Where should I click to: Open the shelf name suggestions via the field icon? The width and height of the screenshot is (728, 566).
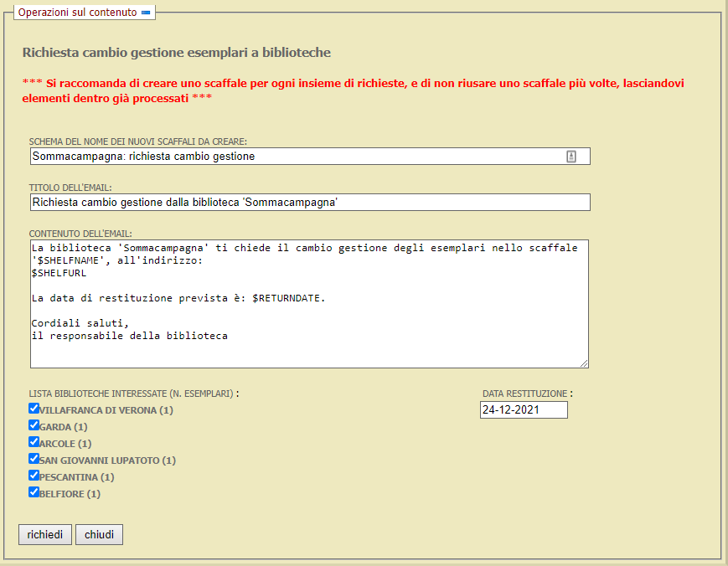pos(571,156)
